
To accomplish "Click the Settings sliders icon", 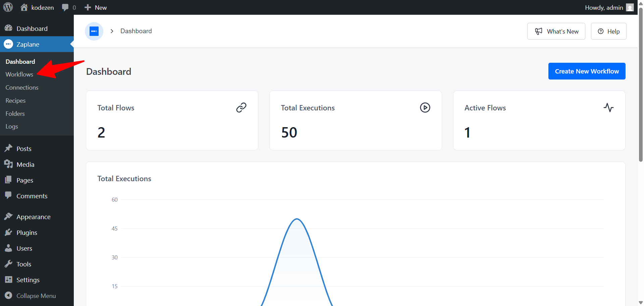I will (x=8, y=279).
